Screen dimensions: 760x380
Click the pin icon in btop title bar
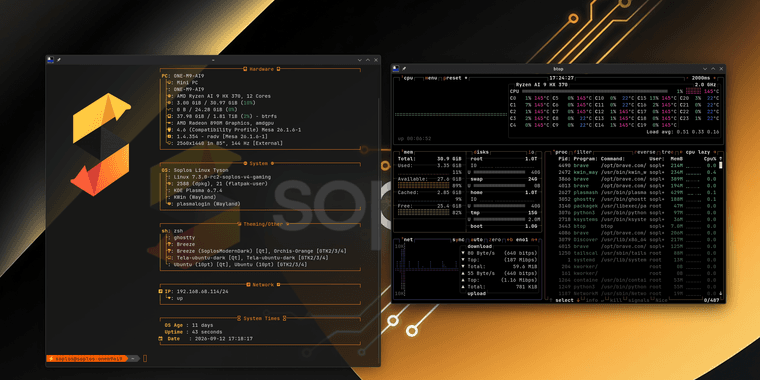pos(404,69)
